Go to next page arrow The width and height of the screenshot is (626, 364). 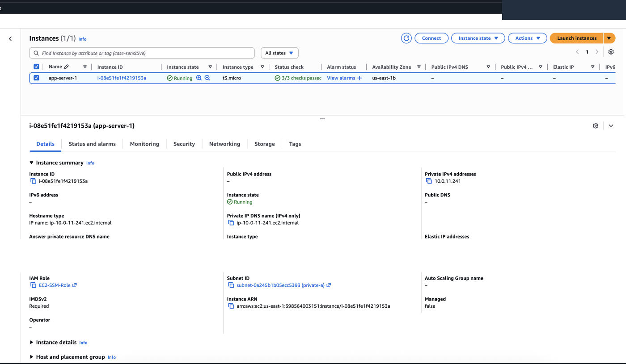[597, 52]
